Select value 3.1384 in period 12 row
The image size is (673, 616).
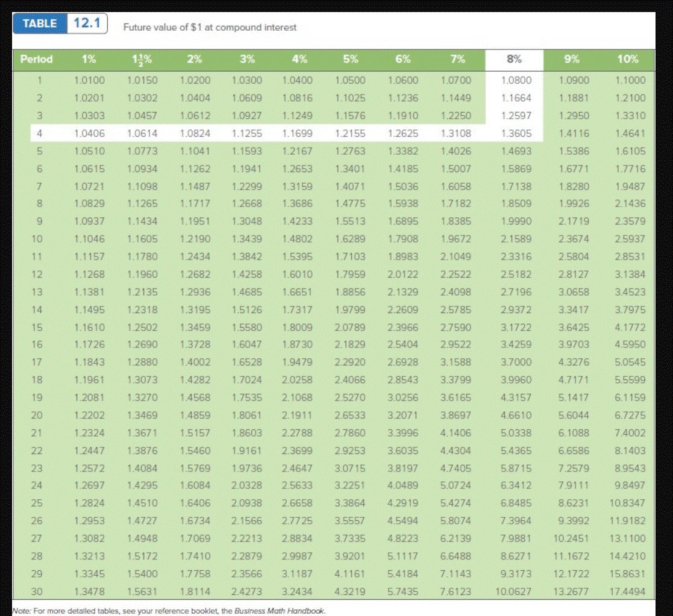click(630, 274)
